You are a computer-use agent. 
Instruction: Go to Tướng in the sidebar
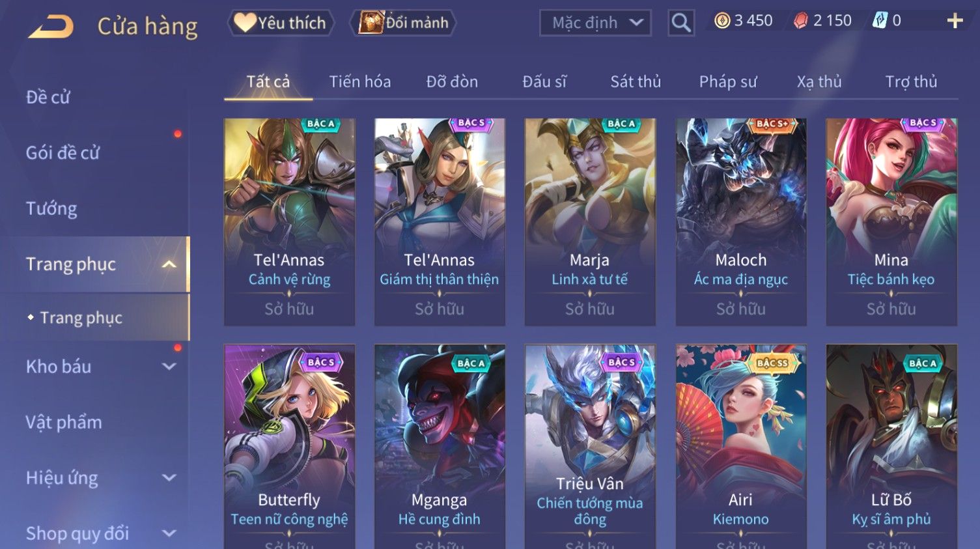[51, 208]
